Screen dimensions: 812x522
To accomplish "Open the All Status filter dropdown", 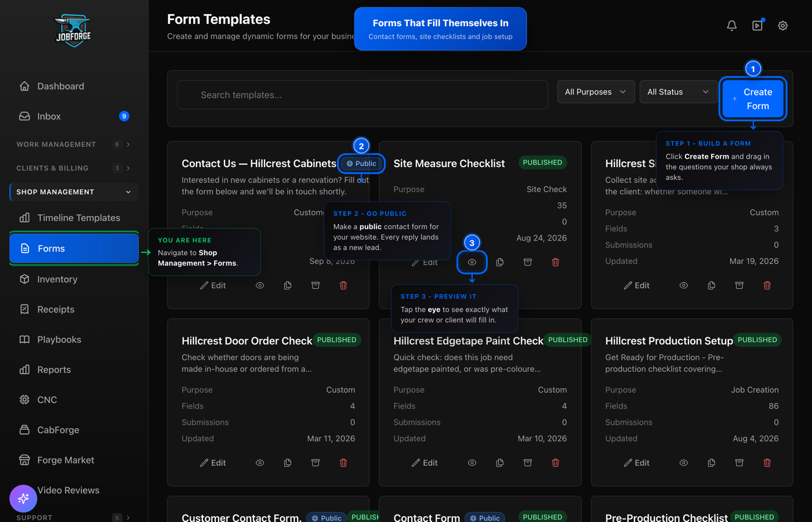I will click(x=678, y=92).
